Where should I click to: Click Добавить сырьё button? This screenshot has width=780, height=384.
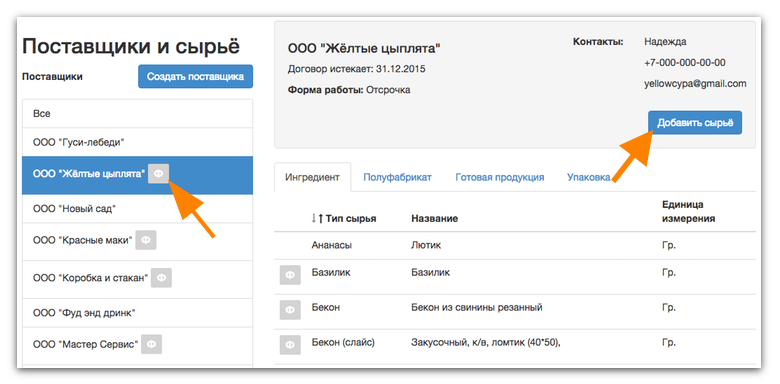[695, 123]
